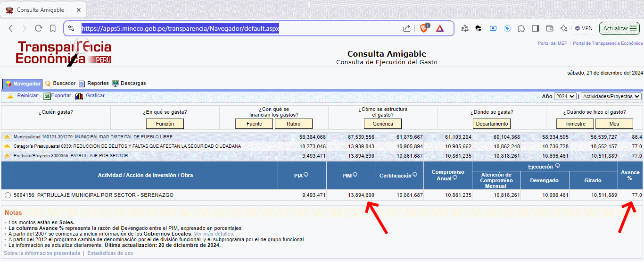Image resolution: width=644 pixels, height=262 pixels.
Task: Open the Año 2024 dropdown
Action: (565, 96)
